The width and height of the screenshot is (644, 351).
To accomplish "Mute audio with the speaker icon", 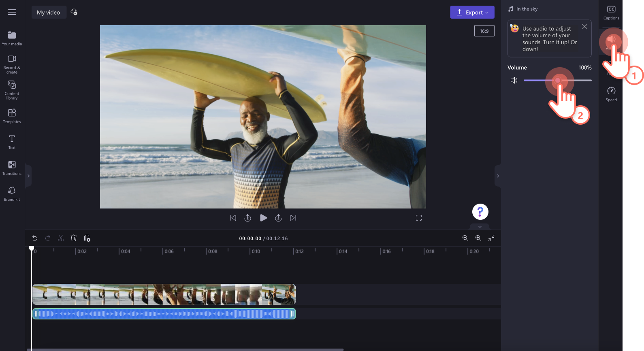I will click(x=514, y=81).
